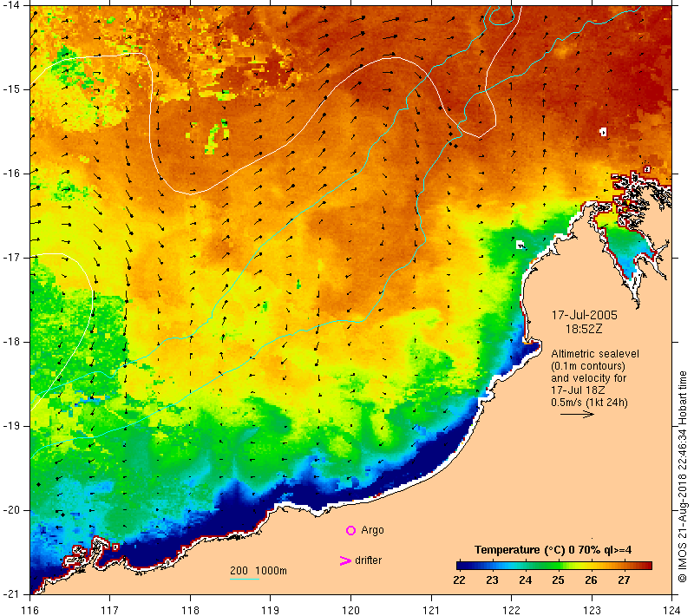The height and width of the screenshot is (616, 694).
Task: Click the color bar tick value 27
Action: 624,580
